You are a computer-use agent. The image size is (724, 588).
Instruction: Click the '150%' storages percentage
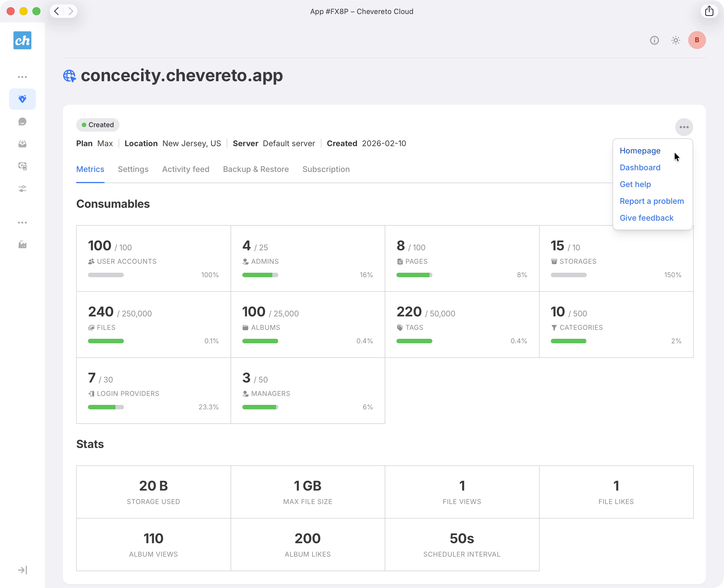point(672,275)
